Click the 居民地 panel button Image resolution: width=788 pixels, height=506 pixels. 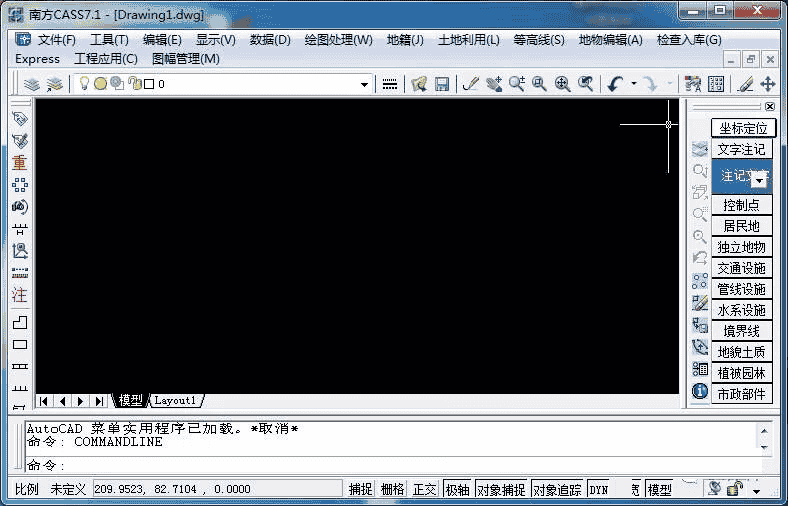click(741, 226)
